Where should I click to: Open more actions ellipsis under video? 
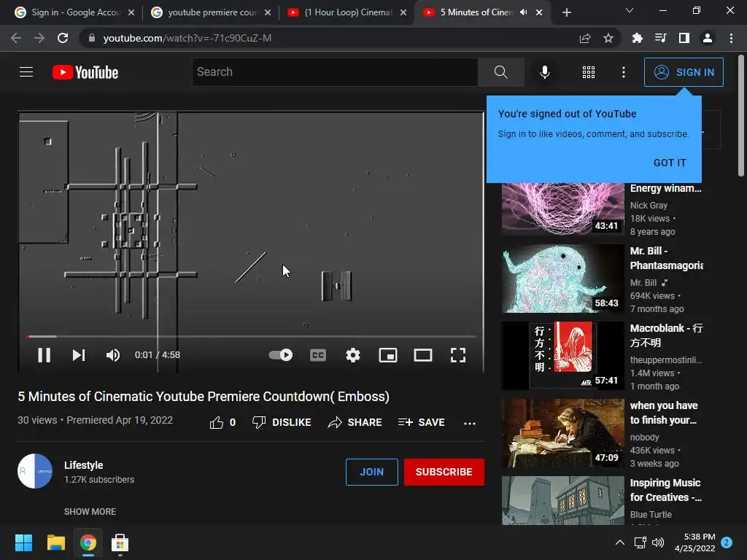[470, 423]
